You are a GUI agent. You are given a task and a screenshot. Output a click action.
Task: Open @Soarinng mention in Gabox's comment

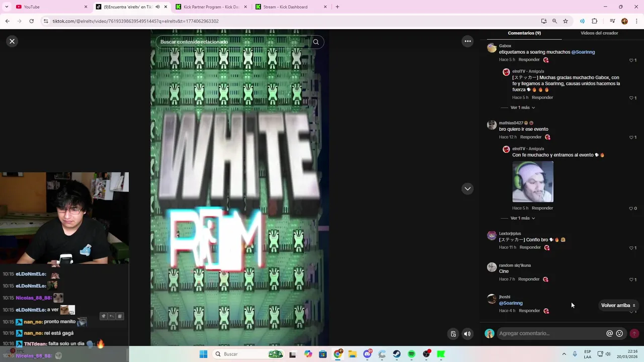(583, 52)
